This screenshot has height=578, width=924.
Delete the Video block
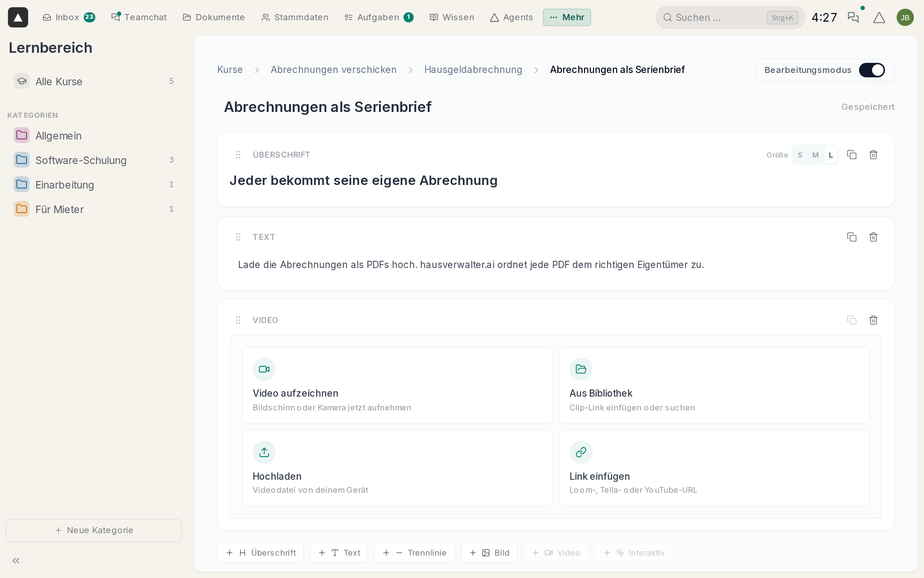[x=873, y=320]
